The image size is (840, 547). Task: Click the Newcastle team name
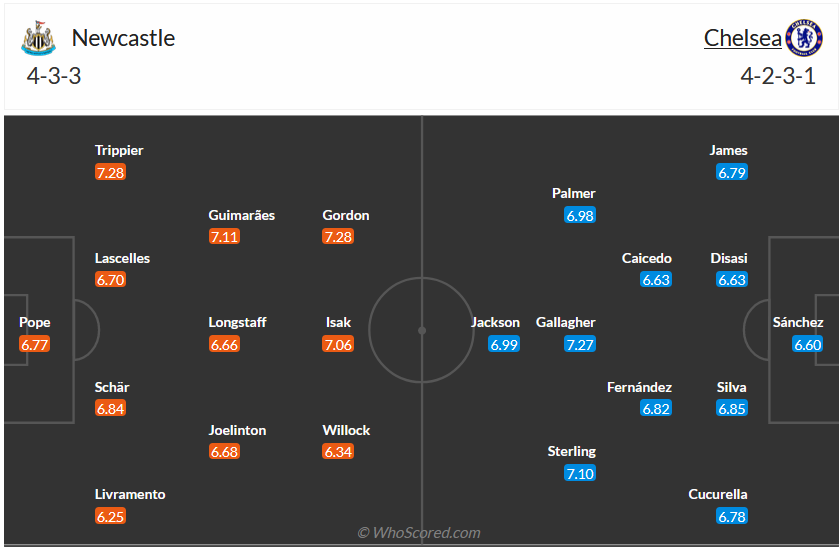[123, 38]
